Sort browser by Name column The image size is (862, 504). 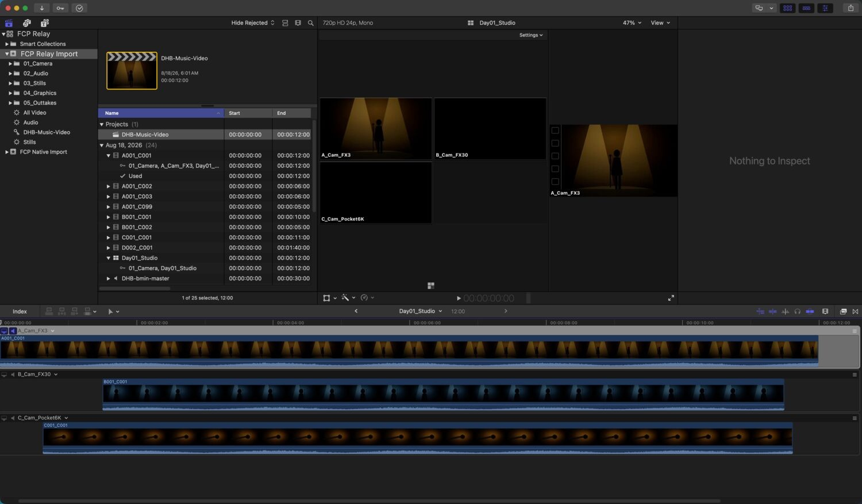click(161, 113)
